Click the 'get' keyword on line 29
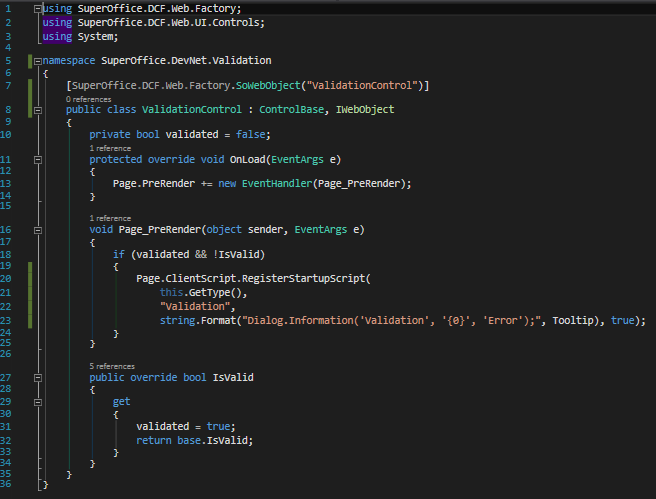This screenshot has width=656, height=499. coord(121,402)
